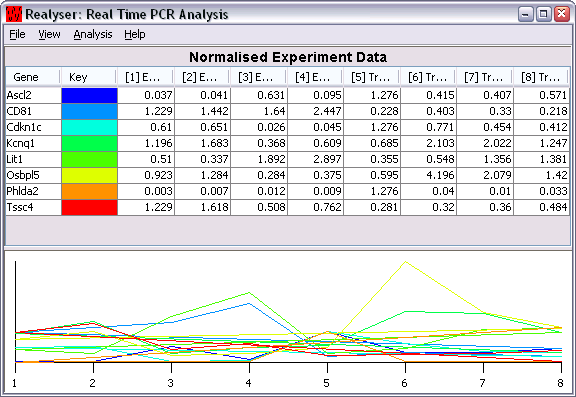Click cell value 2.897 in Lit1 row
Screen dimensions: 576x397
pos(316,159)
